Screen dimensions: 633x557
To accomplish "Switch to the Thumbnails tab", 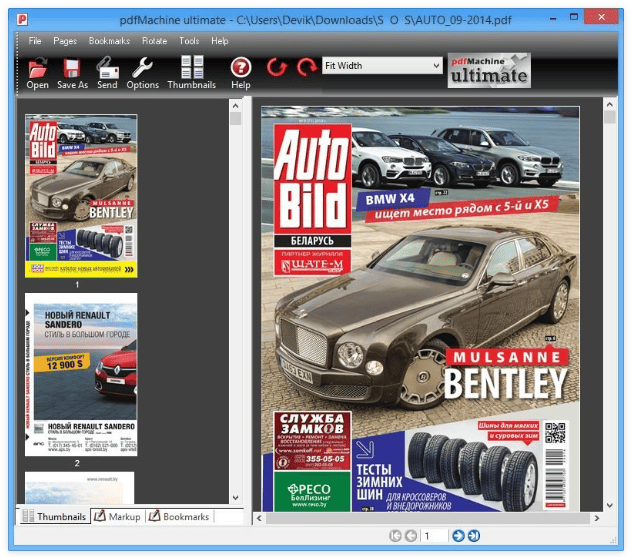I will click(x=54, y=516).
